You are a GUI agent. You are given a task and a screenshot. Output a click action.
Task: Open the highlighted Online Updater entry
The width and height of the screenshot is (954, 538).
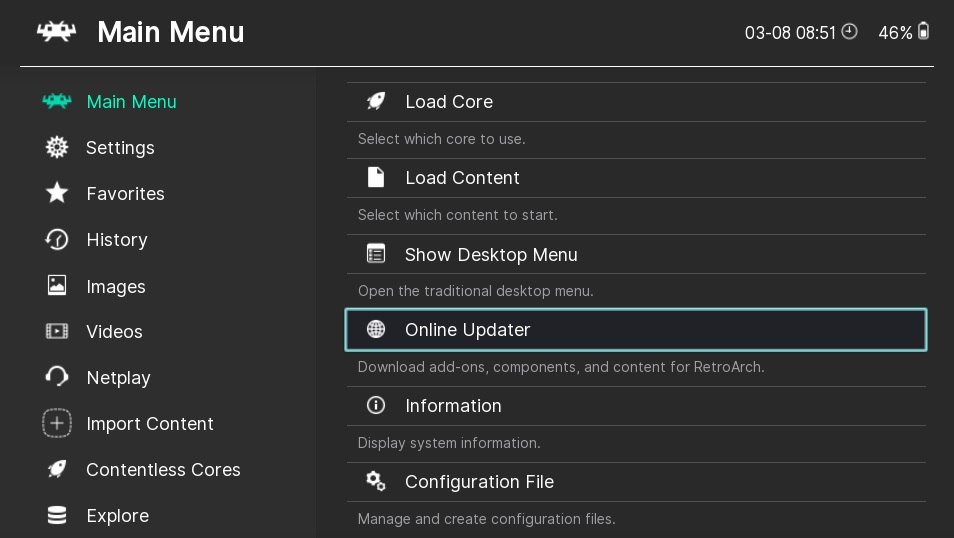[636, 330]
